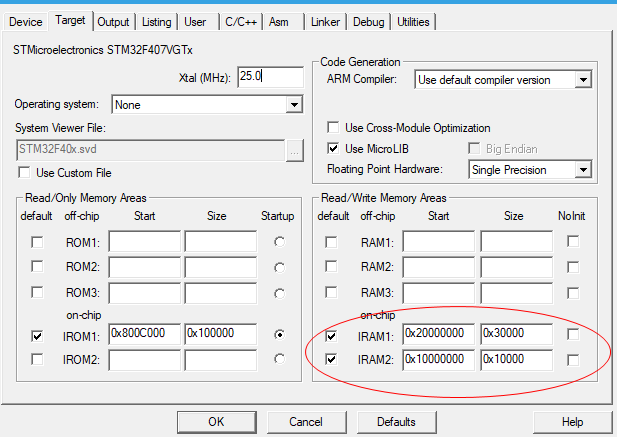Click the RAM3 Start field

[438, 293]
